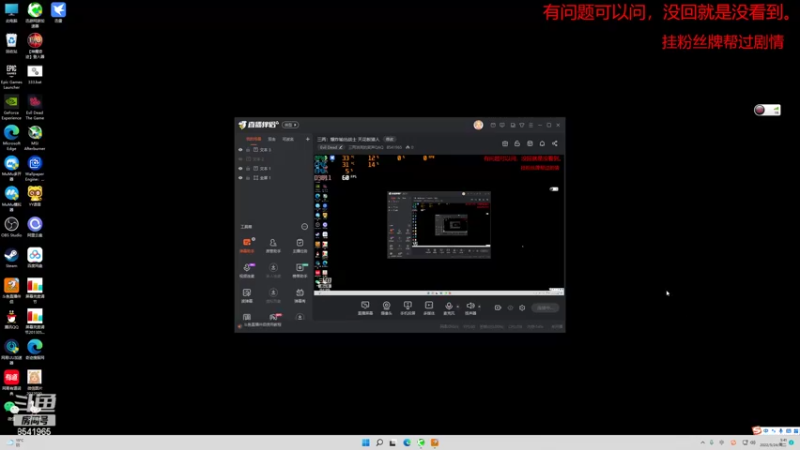Open GeForce Experience desktop icon

tap(11, 108)
